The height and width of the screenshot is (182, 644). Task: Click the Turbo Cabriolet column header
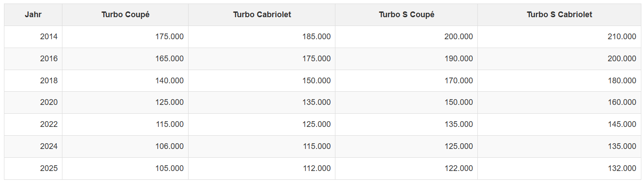click(x=262, y=15)
